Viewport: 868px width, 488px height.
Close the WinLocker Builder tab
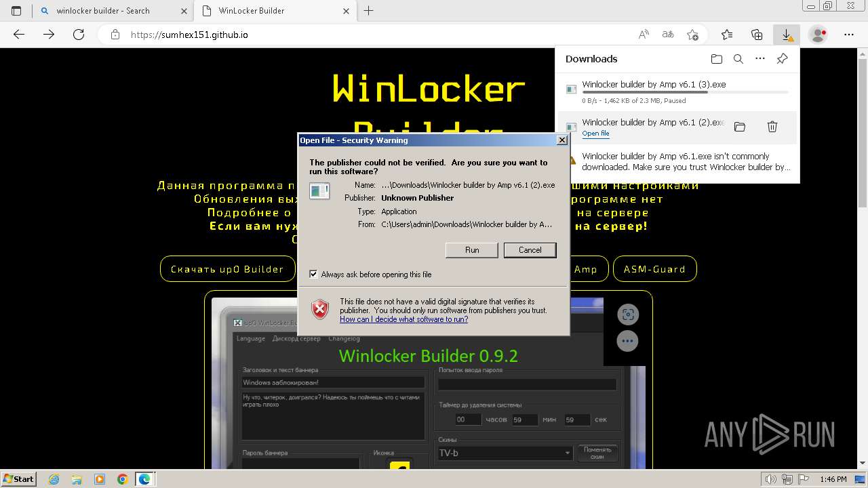point(346,11)
